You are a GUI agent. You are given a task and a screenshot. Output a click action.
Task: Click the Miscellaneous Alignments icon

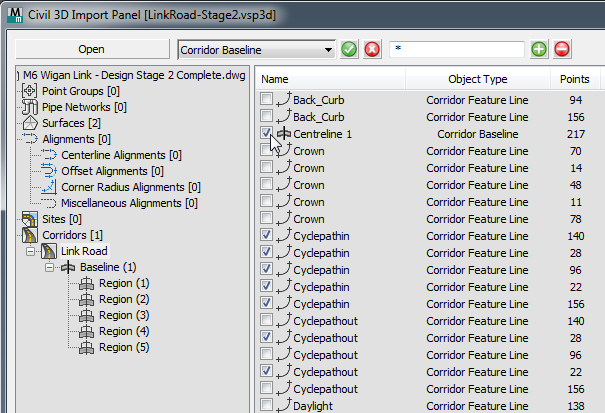click(x=49, y=203)
